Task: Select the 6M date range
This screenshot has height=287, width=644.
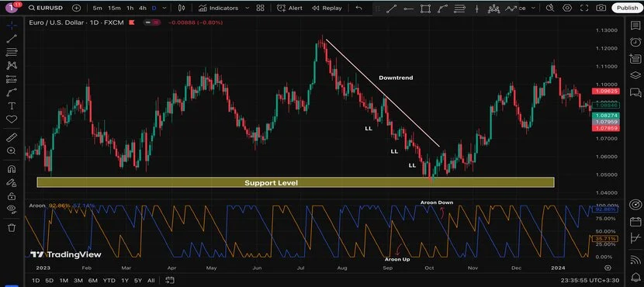Action: 93,281
